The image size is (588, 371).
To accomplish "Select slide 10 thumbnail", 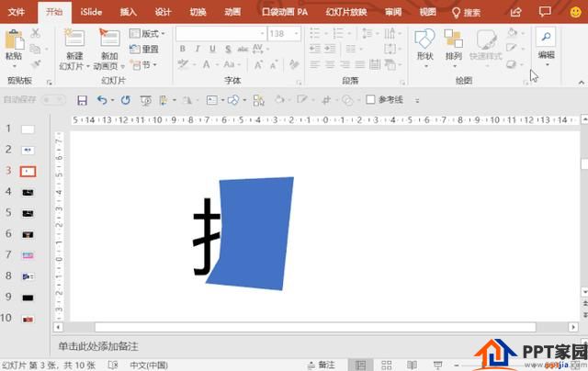I will (x=28, y=320).
